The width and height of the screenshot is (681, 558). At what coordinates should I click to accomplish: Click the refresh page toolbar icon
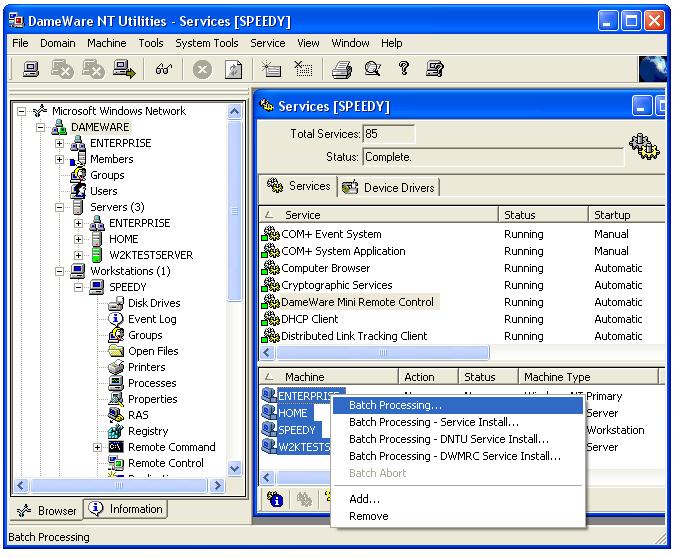tap(233, 69)
